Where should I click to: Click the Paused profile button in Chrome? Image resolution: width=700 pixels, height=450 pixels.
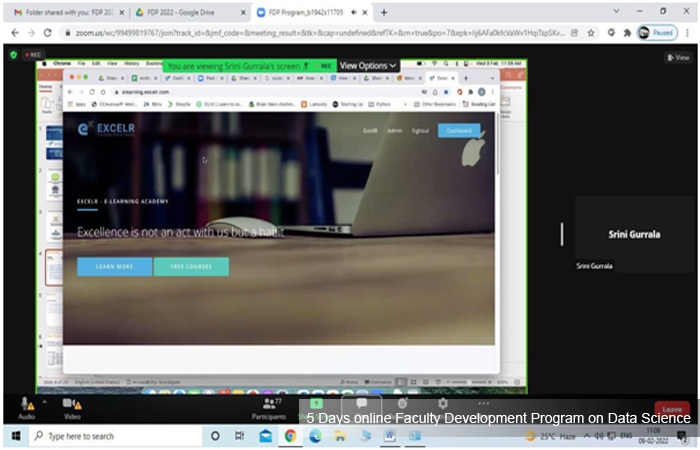[657, 33]
